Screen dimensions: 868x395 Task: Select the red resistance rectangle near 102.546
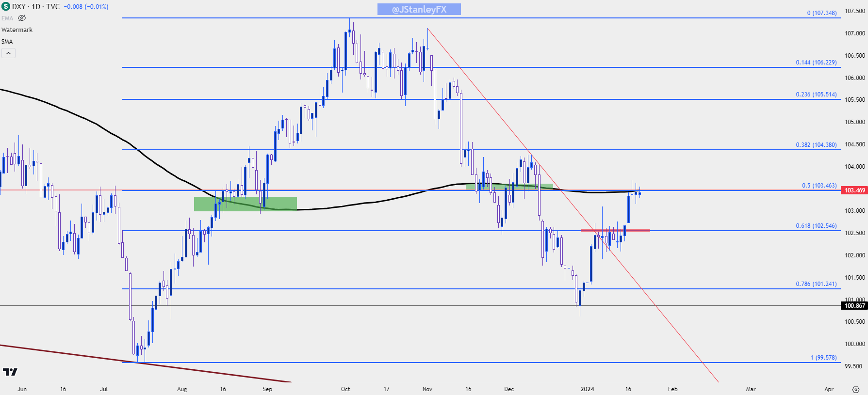pyautogui.click(x=615, y=230)
